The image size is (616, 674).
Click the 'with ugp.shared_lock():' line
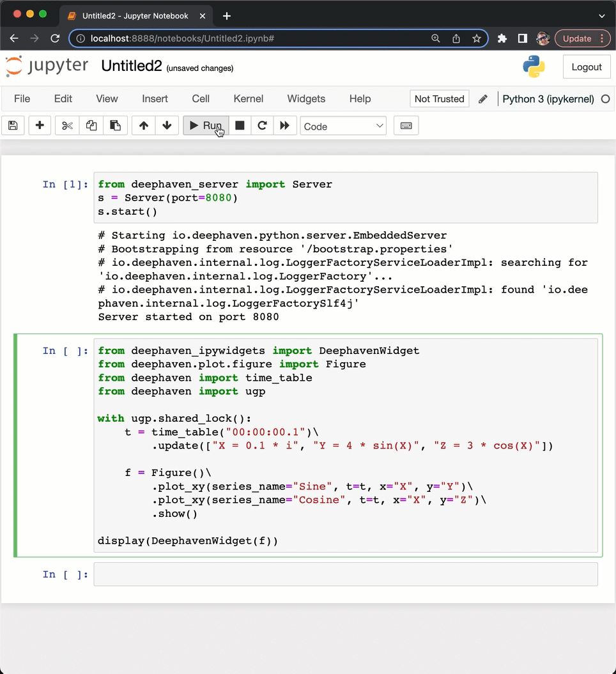(x=174, y=418)
